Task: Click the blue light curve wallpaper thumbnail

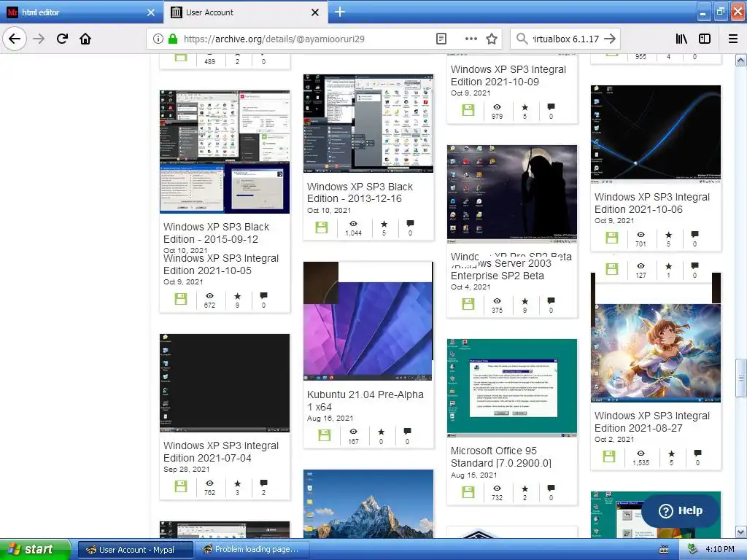Action: [656, 134]
